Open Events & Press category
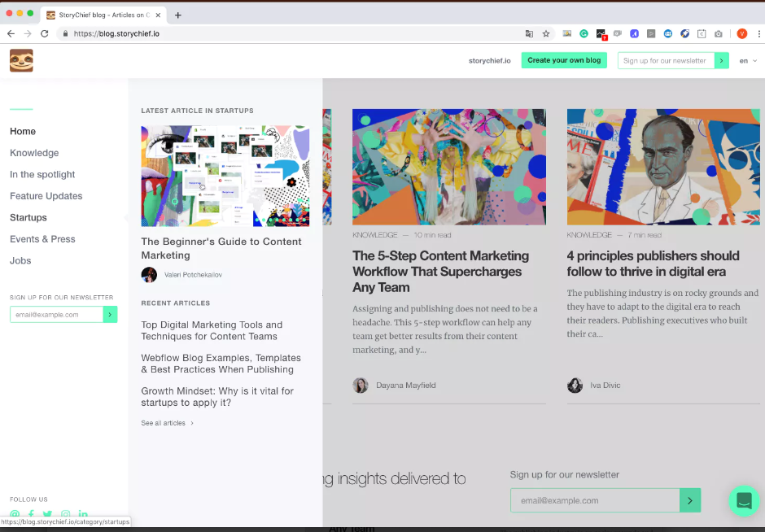 click(x=42, y=239)
